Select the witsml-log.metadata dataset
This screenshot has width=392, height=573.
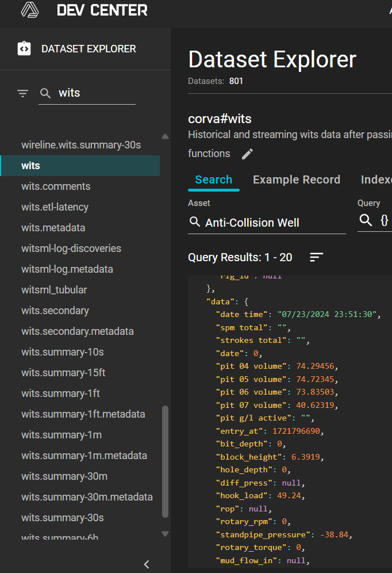(67, 269)
